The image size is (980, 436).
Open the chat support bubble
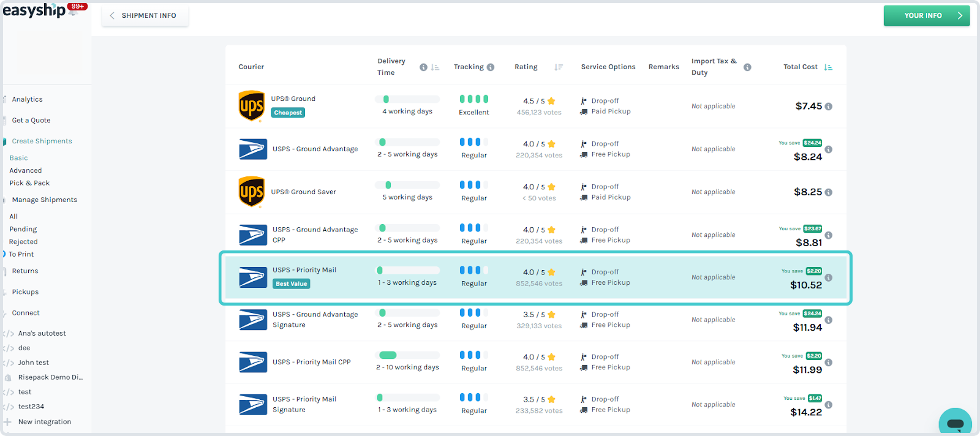[955, 423]
